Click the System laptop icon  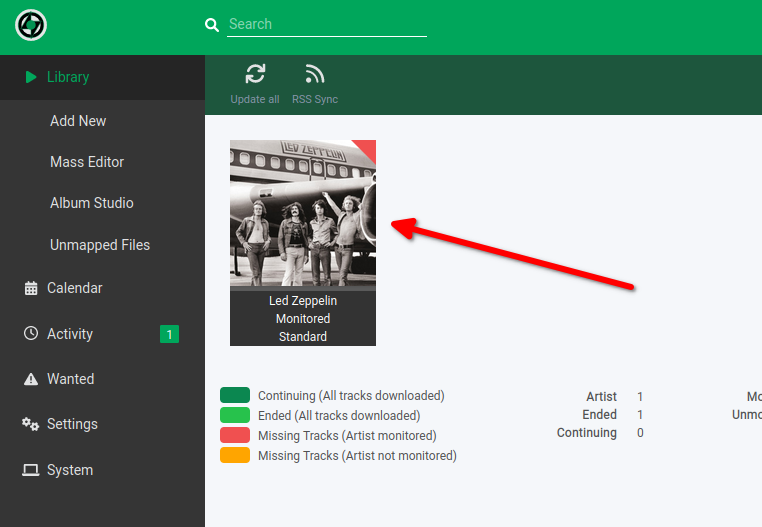point(31,470)
